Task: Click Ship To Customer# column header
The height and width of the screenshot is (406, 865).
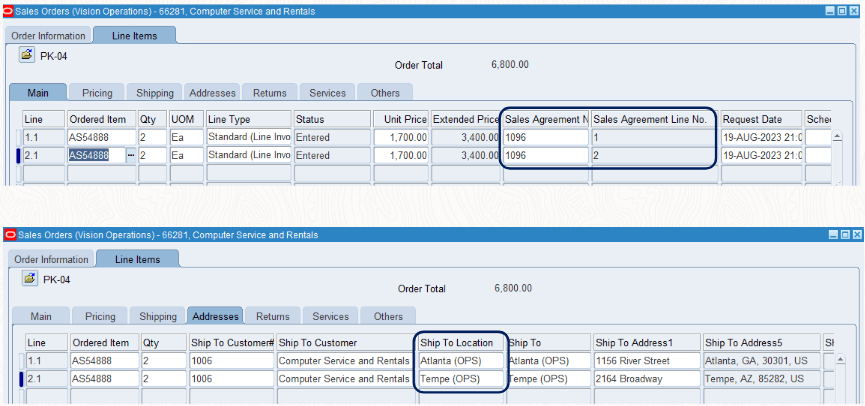Action: 232,343
